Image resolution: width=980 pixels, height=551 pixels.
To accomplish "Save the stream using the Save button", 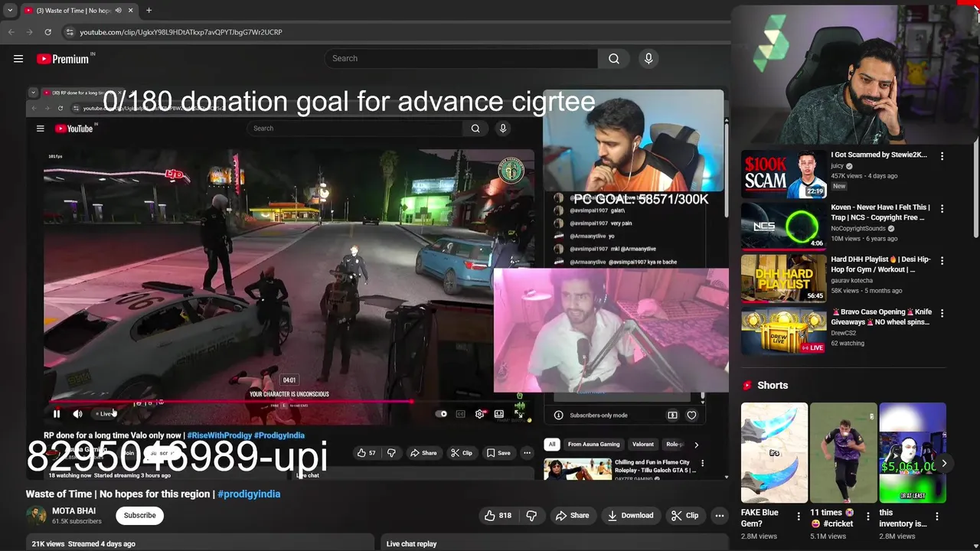I will pyautogui.click(x=498, y=452).
